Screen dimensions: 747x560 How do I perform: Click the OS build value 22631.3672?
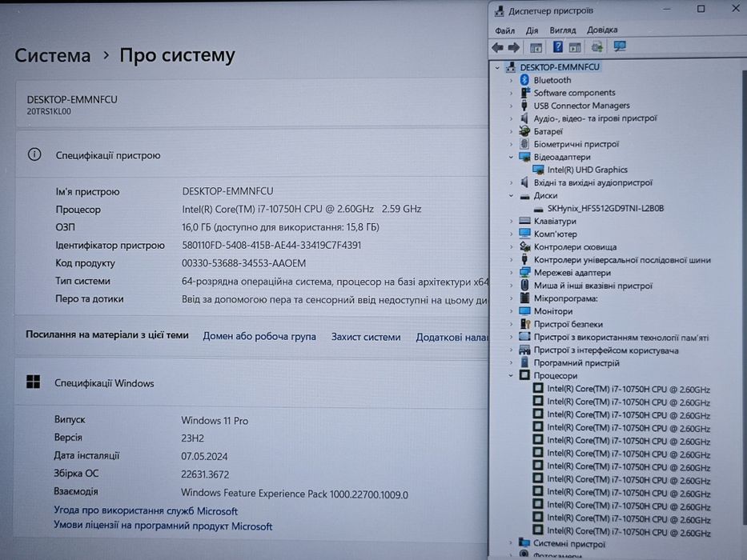(x=205, y=474)
